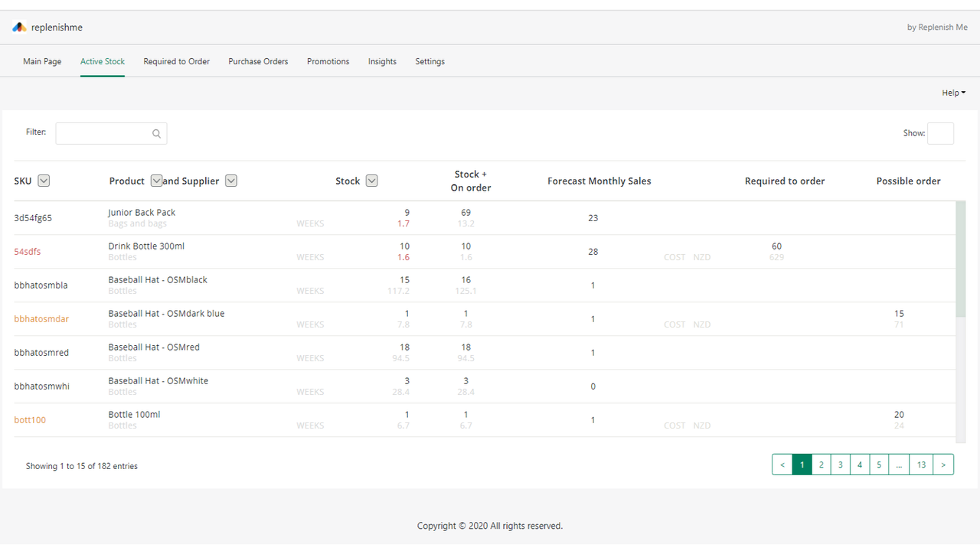Go to the Insights tab
Viewport: 980px width, 551px height.
click(382, 61)
